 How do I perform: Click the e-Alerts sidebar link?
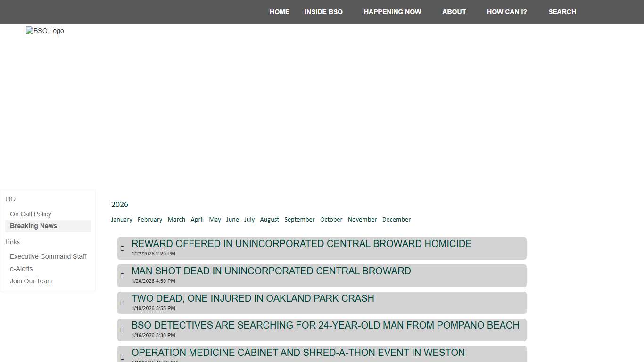(x=21, y=269)
